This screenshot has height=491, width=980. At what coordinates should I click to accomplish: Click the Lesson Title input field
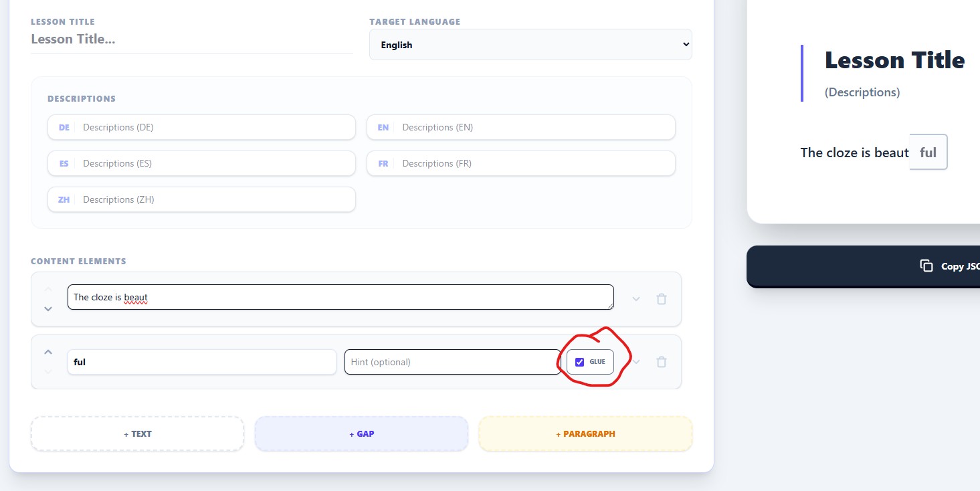point(191,39)
